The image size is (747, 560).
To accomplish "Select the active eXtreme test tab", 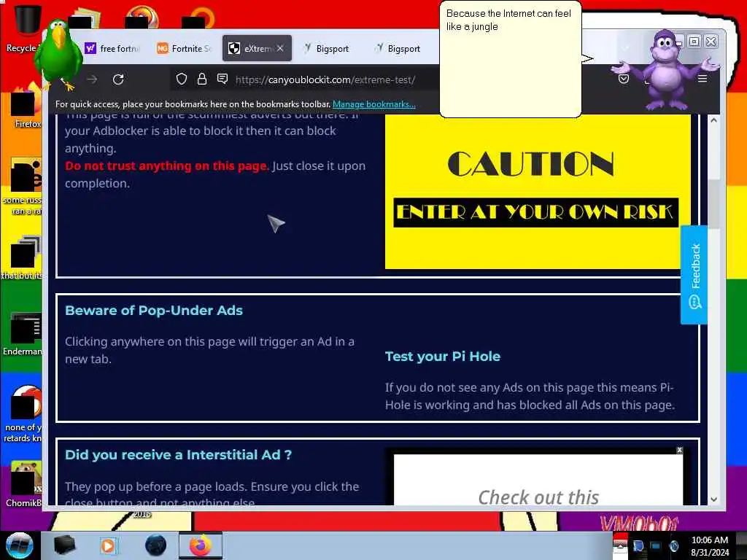I will (x=257, y=48).
